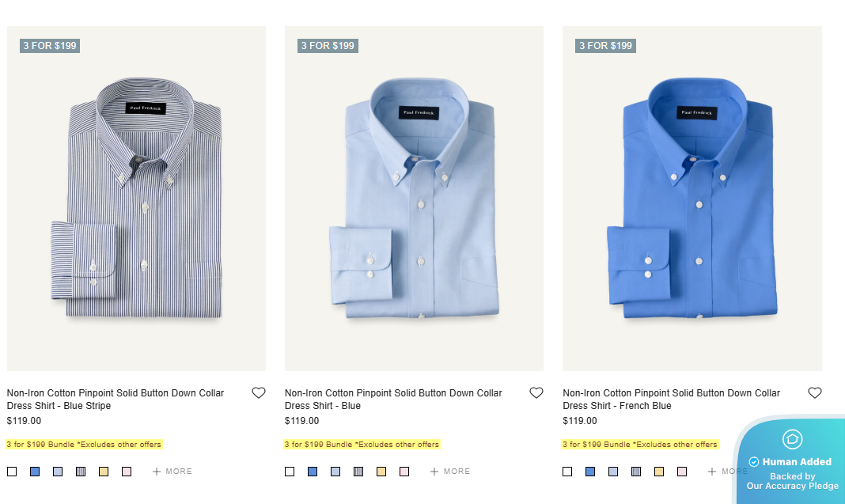Click the heart icon on the Blue pinpoint shirt
Screen dimensions: 845x504
536,392
